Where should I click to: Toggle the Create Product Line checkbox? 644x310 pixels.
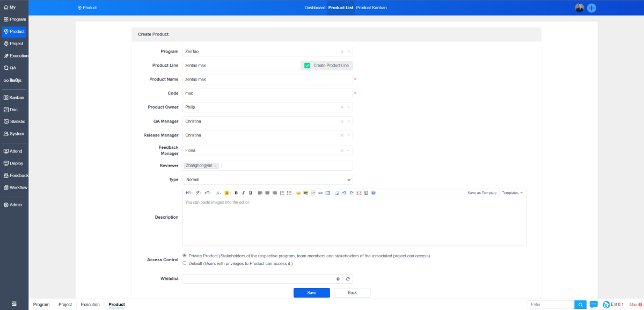[307, 66]
